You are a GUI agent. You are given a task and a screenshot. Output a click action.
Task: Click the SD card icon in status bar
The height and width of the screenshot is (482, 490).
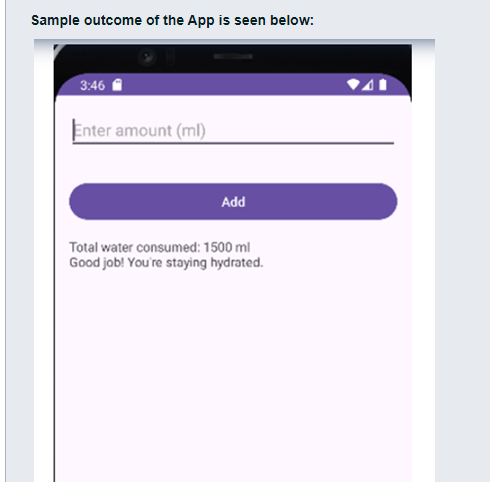click(117, 85)
